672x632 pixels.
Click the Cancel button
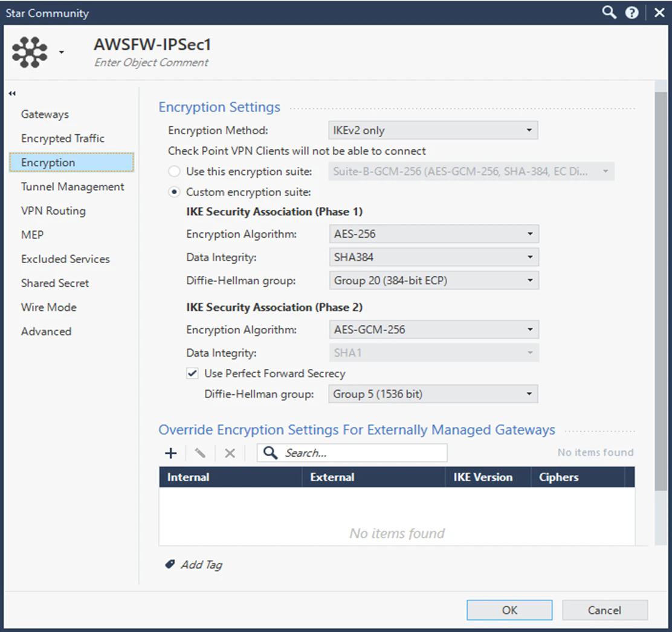pos(605,610)
